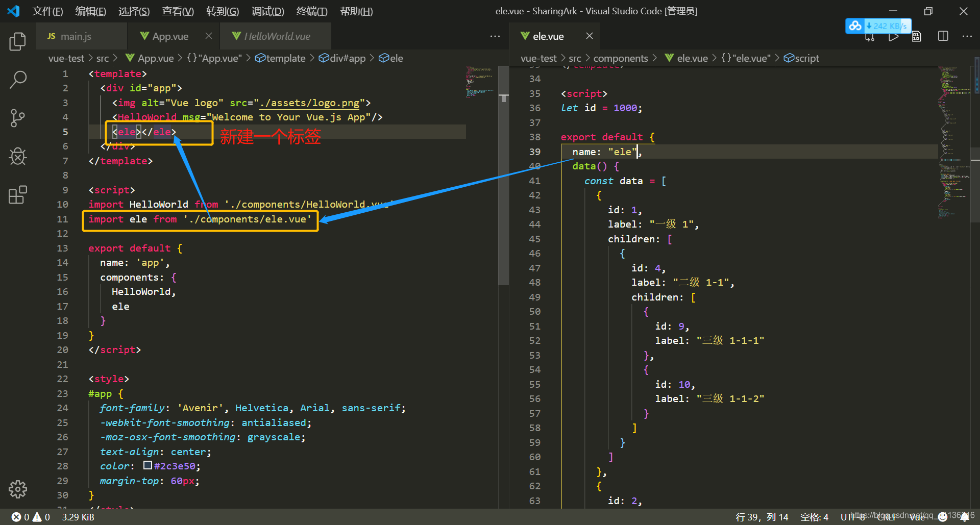
Task: Click the #2c3e50 color swatch
Action: tap(148, 465)
